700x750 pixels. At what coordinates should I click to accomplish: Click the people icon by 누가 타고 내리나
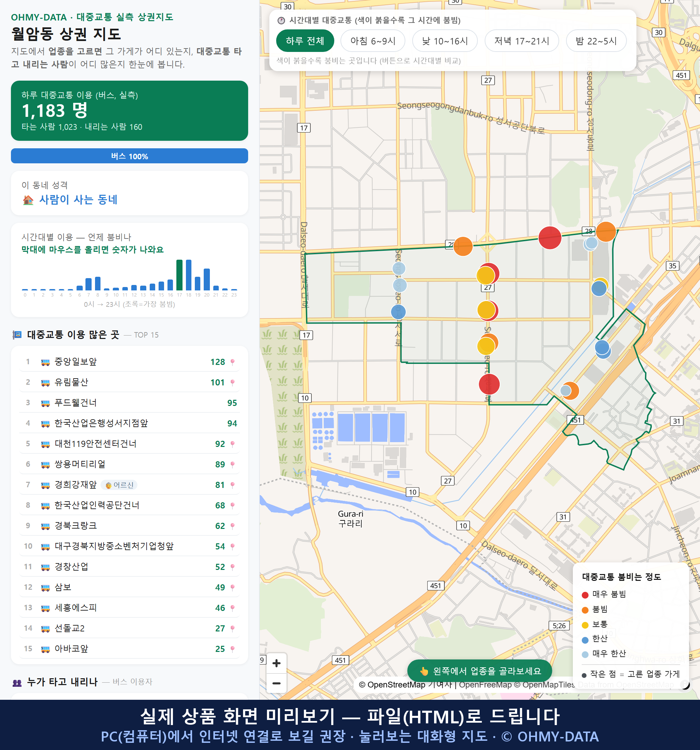[17, 682]
